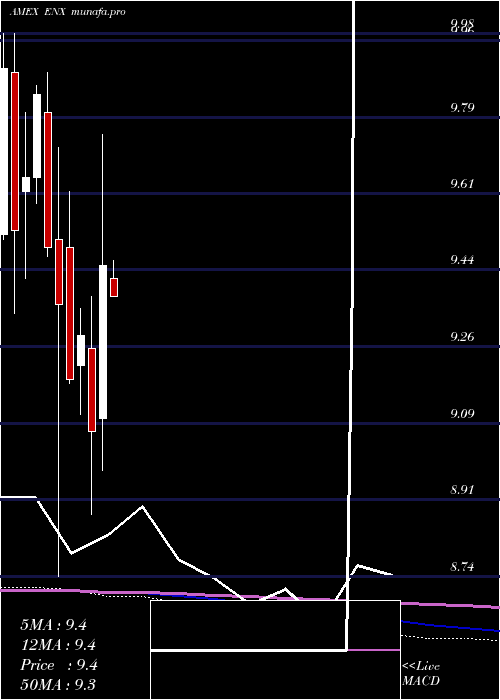The width and height of the screenshot is (500, 700).
Task: Click the 9.79 price axis label
Action: [x=462, y=108]
